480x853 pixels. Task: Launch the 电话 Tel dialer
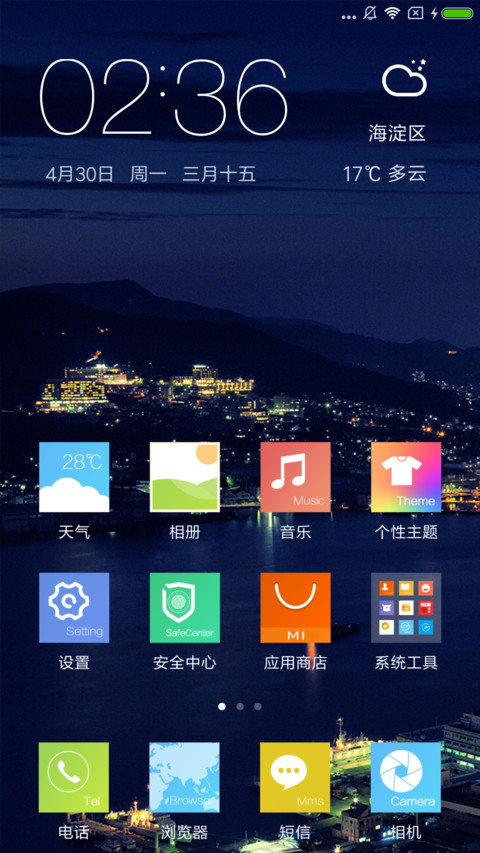[74, 777]
